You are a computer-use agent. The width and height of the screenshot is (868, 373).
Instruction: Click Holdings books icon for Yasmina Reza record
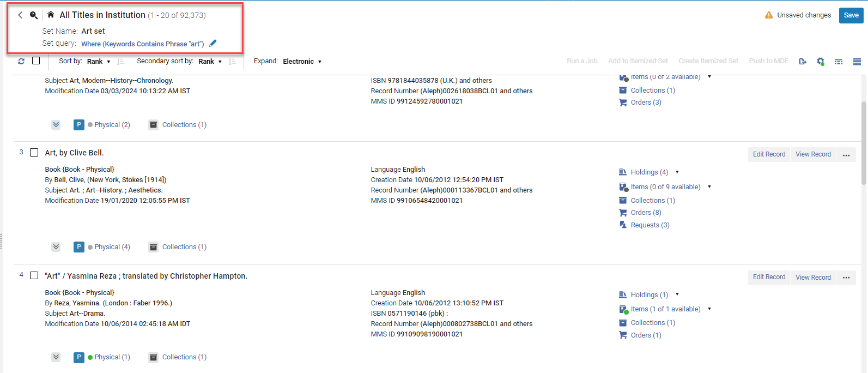(x=623, y=294)
